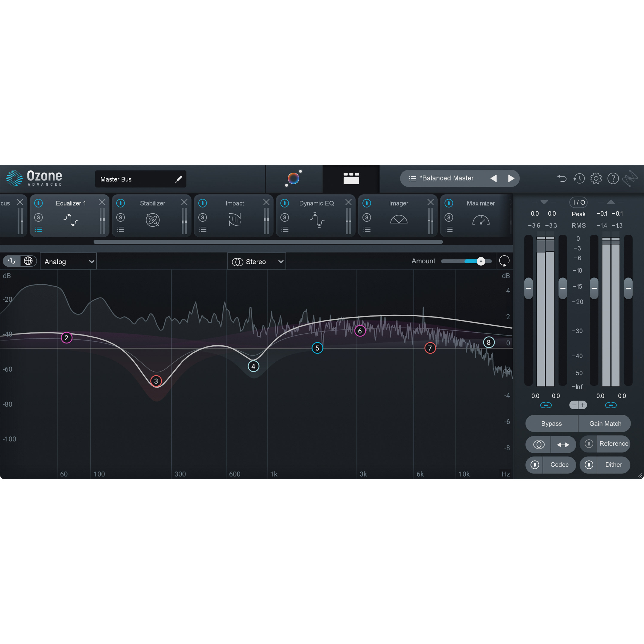Toggle the Dynamic EQ module power button
This screenshot has width=644, height=644.
tap(285, 203)
